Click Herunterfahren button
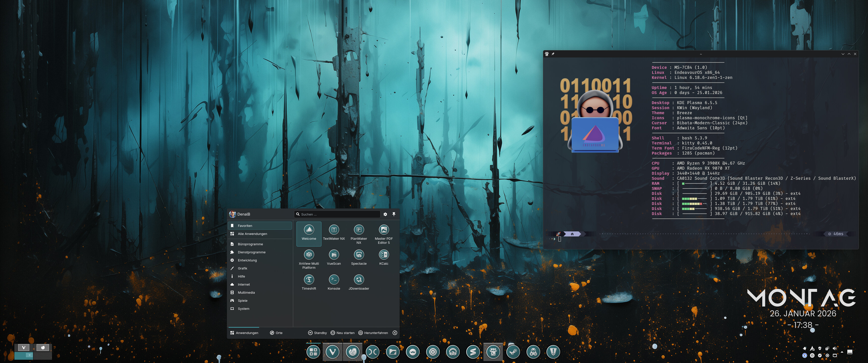The image size is (868, 363). (x=373, y=333)
